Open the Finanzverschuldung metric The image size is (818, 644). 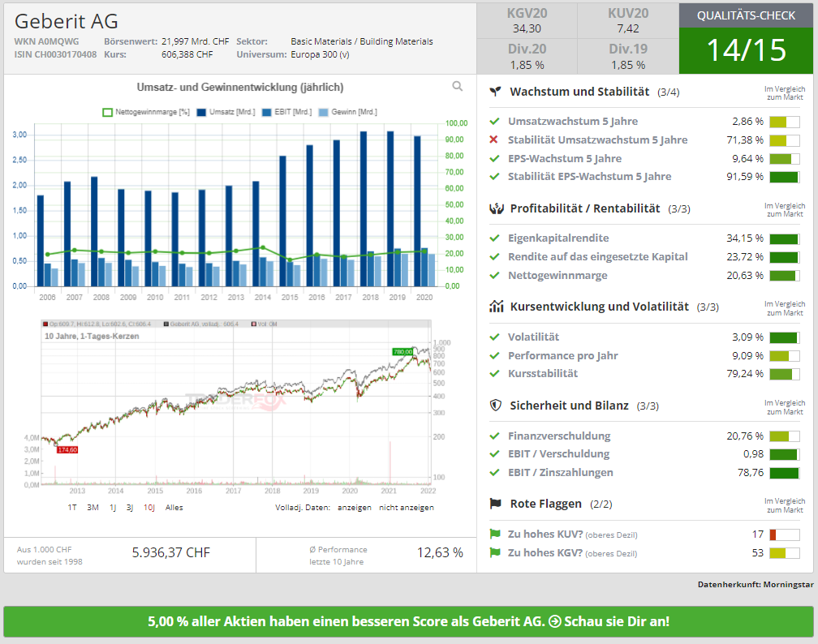click(x=559, y=436)
